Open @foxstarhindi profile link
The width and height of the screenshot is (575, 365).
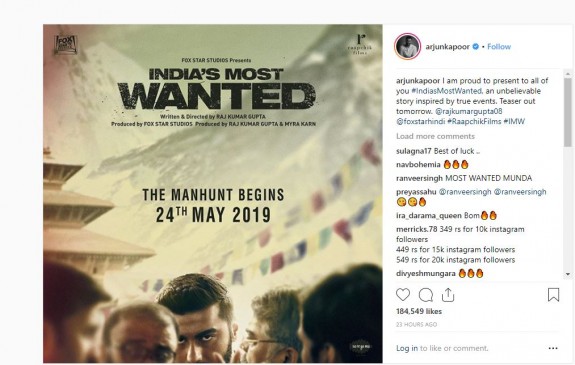420,121
